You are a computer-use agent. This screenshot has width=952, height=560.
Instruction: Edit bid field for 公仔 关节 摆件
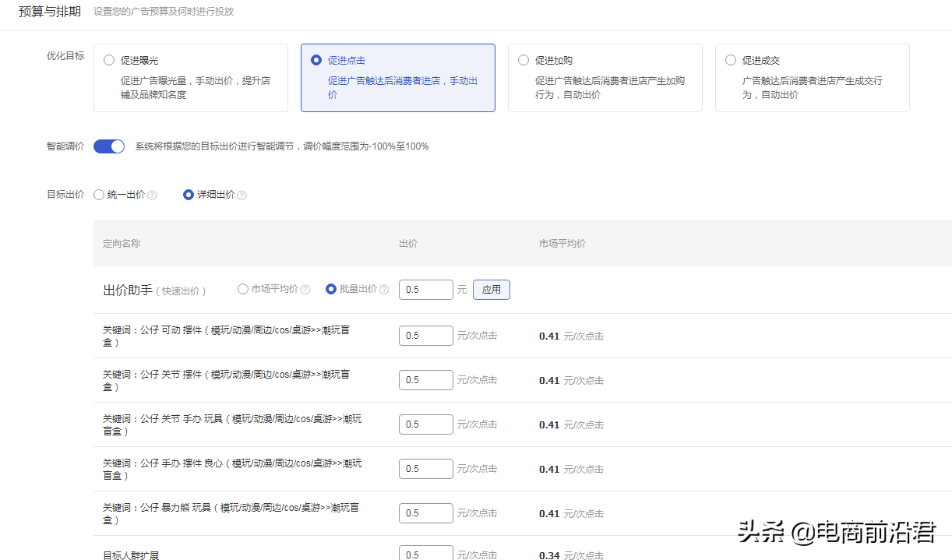tap(426, 380)
